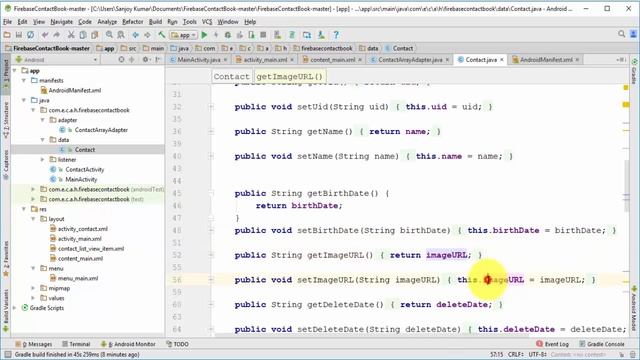Collapse the res folder node
Image resolution: width=640 pixels, height=360 pixels.
24,209
